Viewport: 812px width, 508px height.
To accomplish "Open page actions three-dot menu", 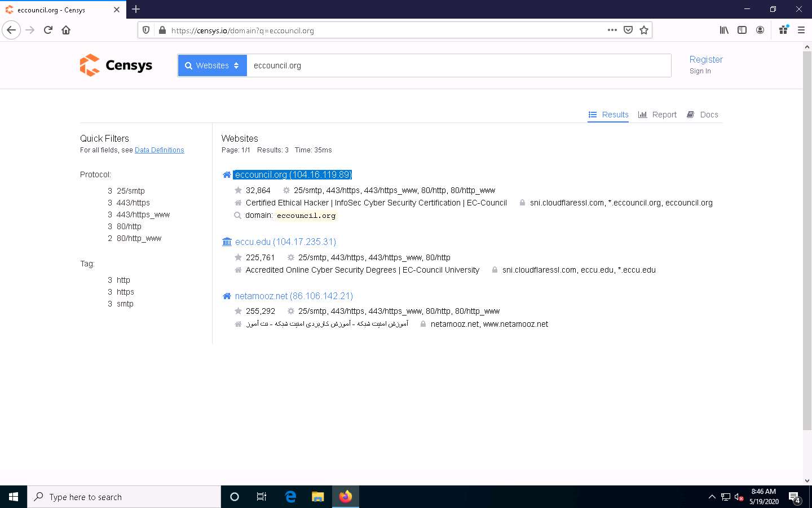I will 612,30.
